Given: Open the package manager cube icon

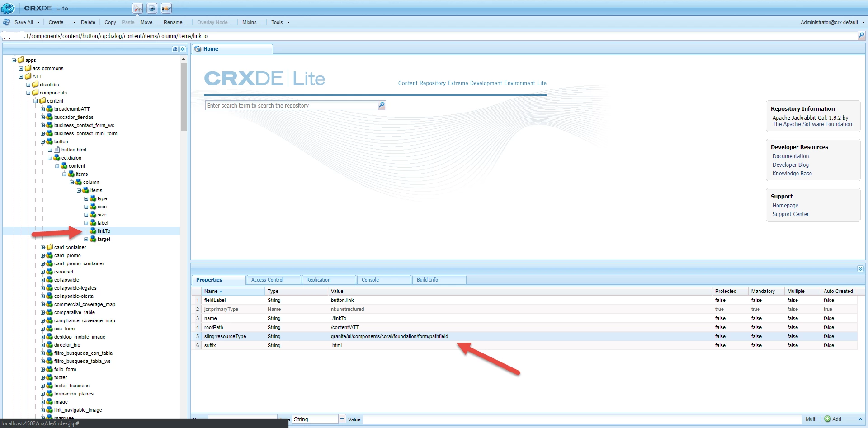Looking at the screenshot, I should pyautogui.click(x=152, y=8).
